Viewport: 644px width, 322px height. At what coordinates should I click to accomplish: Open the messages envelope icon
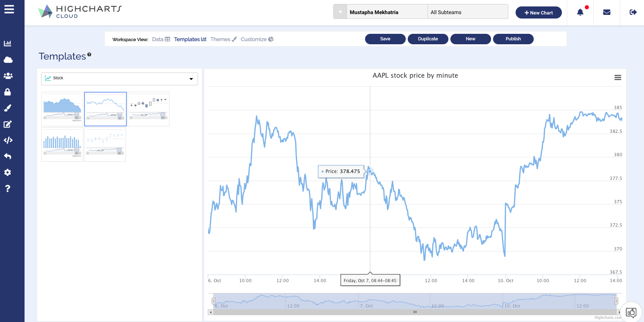607,12
